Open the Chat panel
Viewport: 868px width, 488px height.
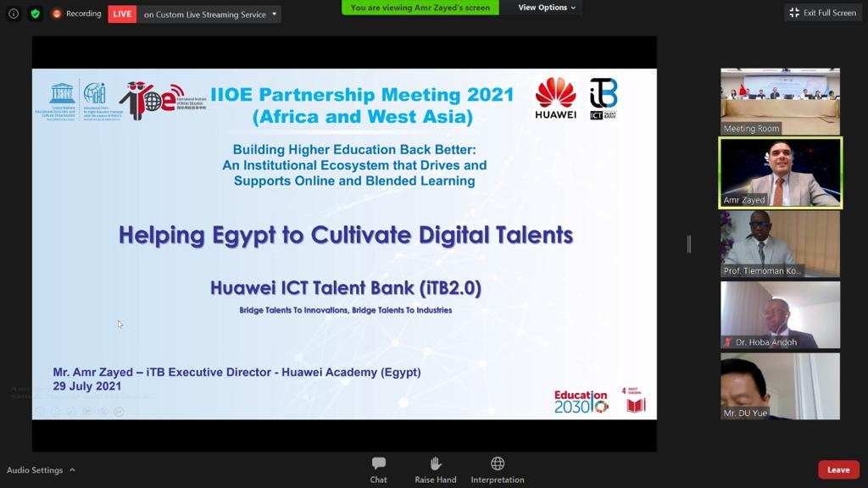click(x=378, y=469)
